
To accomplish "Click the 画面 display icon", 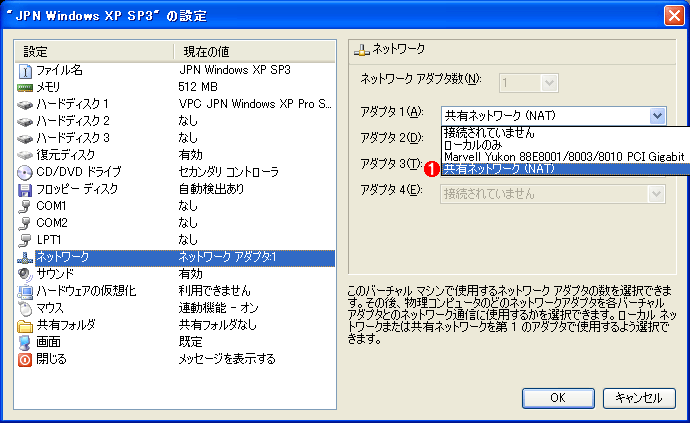I will [x=25, y=342].
